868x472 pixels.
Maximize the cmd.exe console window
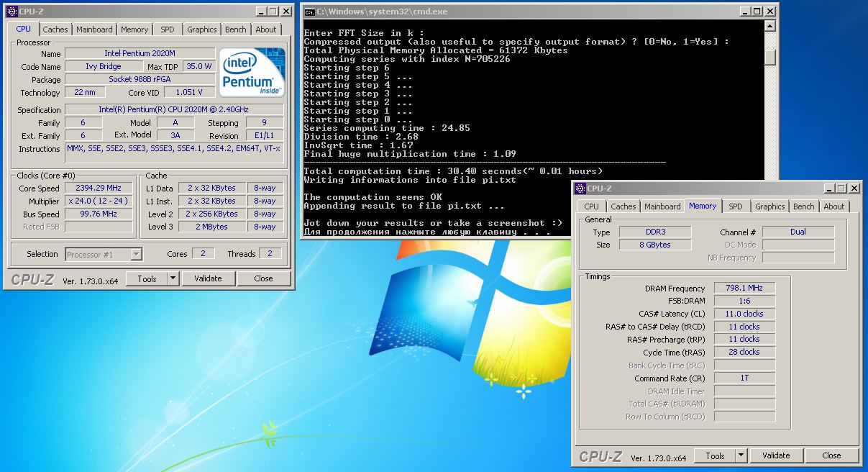(x=757, y=12)
